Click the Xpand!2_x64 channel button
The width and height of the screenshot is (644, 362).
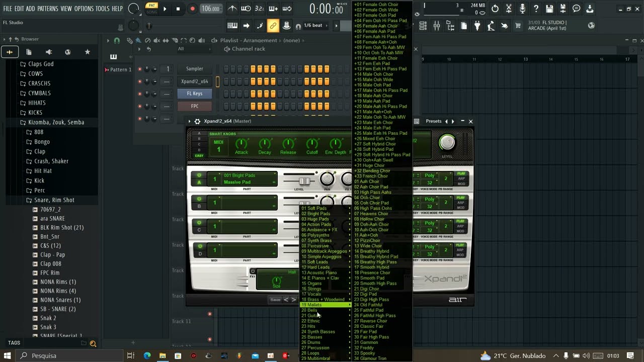click(x=195, y=81)
